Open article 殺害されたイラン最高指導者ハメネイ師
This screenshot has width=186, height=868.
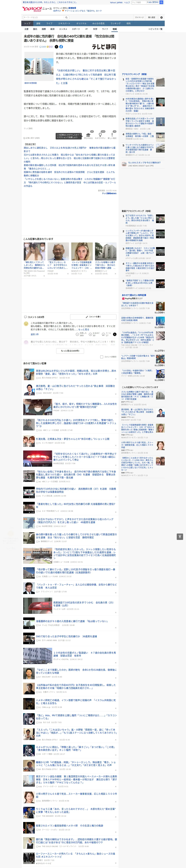click(x=70, y=826)
